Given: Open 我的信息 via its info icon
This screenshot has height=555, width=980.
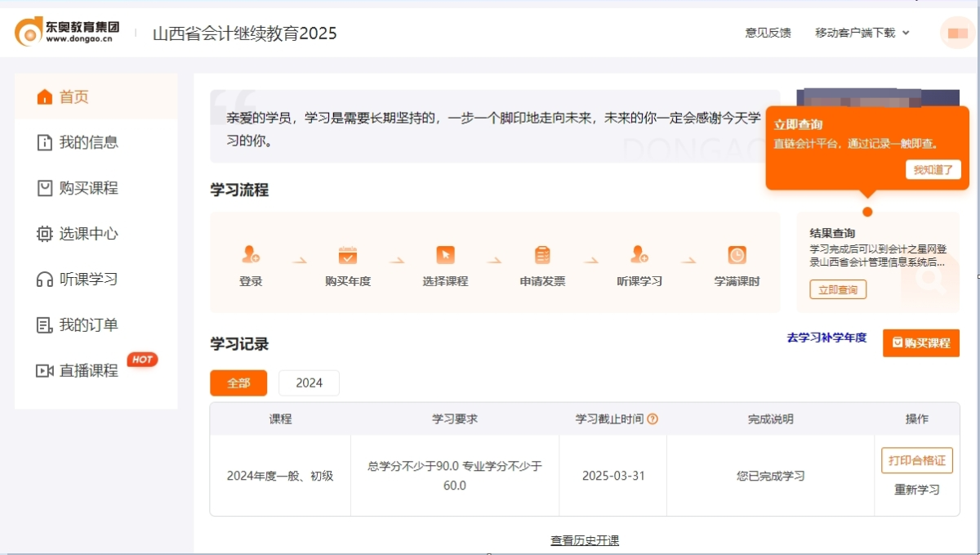Looking at the screenshot, I should point(45,141).
